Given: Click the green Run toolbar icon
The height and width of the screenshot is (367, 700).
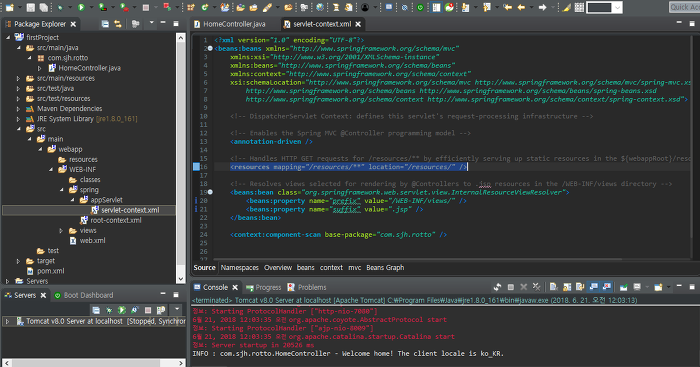Looking at the screenshot, I should click(x=81, y=7).
